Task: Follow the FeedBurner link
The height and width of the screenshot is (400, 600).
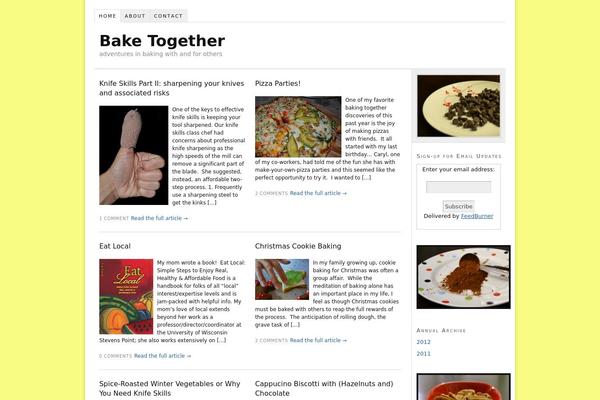Action: [477, 216]
